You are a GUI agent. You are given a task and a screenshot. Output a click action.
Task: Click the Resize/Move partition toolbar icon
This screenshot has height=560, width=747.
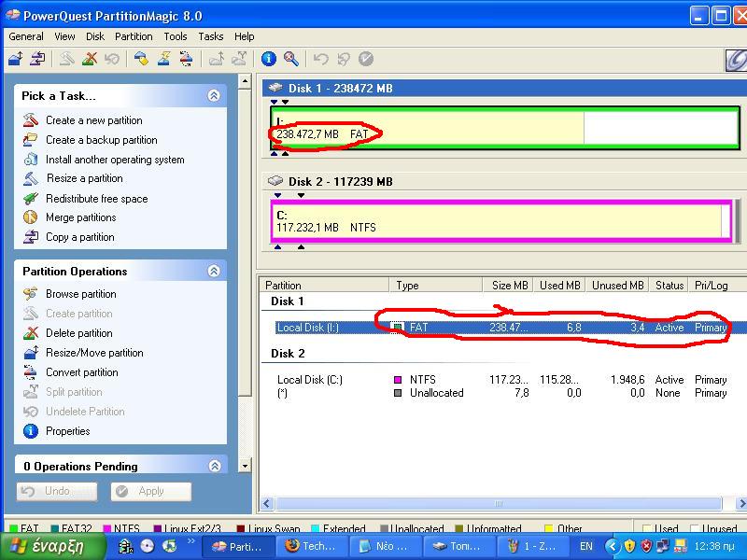[x=16, y=59]
